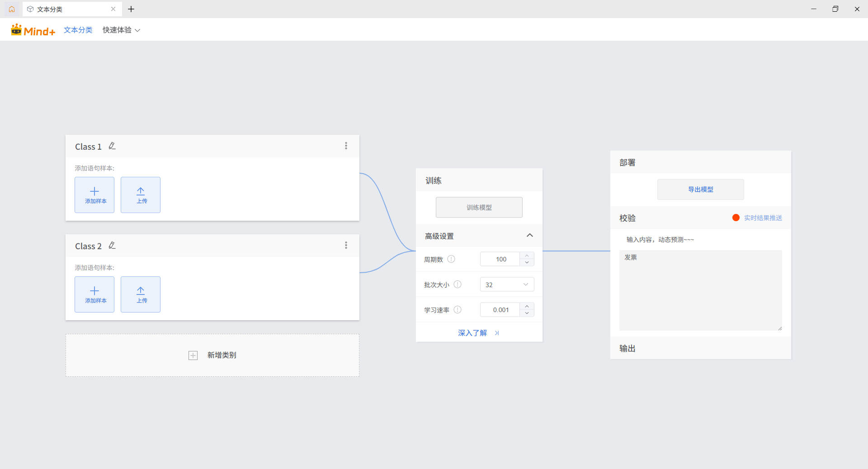The image size is (868, 469).
Task: Click the info icon next to 批次大小
Action: (x=458, y=284)
